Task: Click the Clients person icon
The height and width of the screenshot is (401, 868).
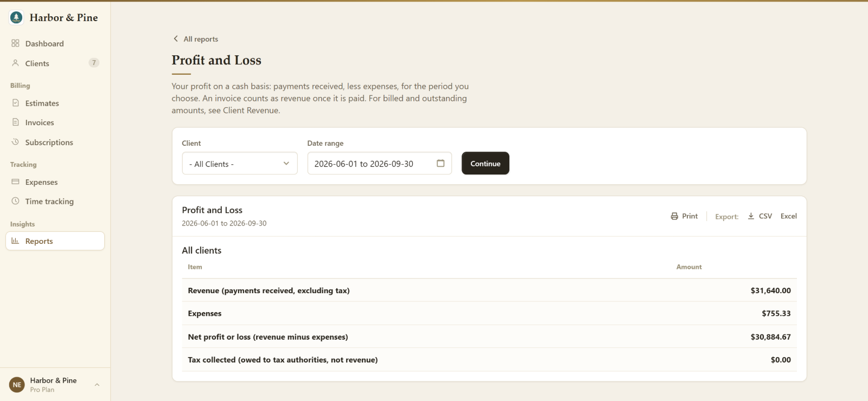Action: (15, 63)
